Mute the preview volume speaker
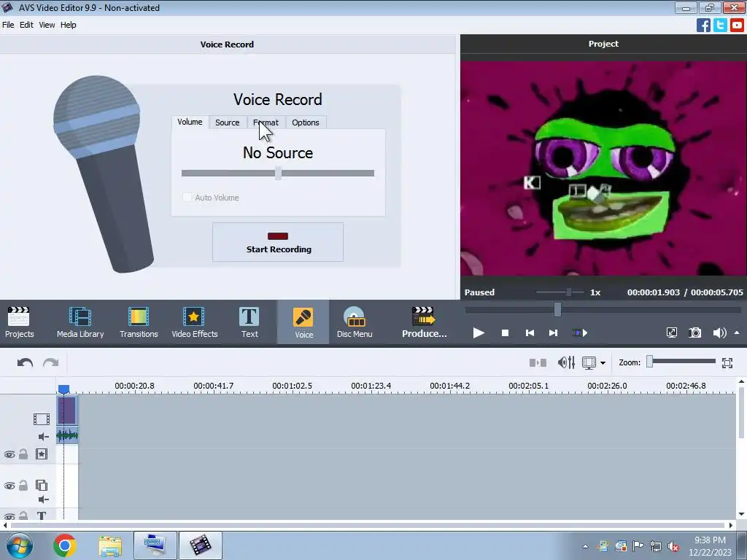 click(719, 332)
